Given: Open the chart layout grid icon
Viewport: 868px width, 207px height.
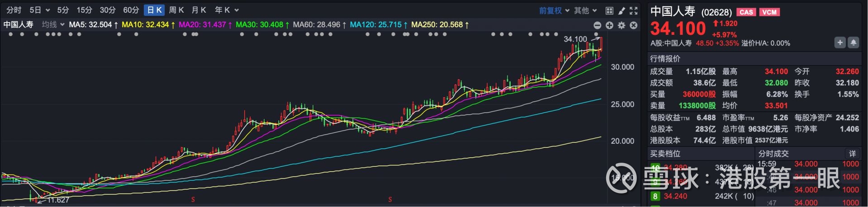Looking at the screenshot, I should pos(609,10).
